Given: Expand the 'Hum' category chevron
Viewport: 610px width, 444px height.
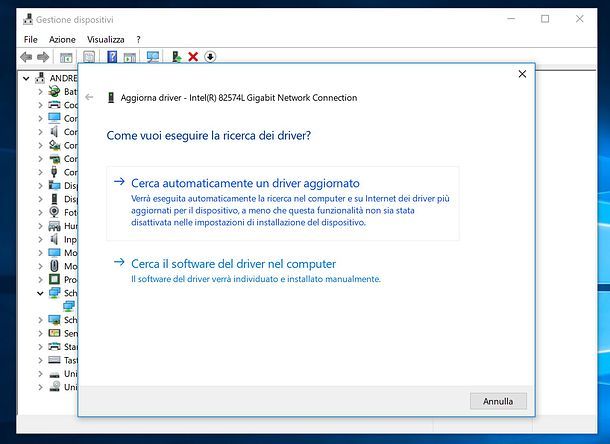Looking at the screenshot, I should coord(40,226).
